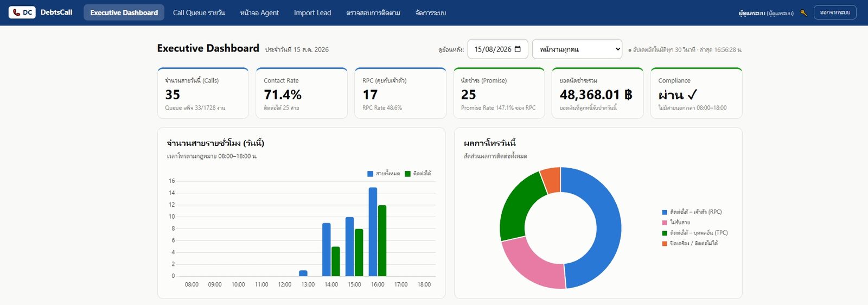Click 'ประจำวันที่ 15 ส.ค. 2026' text
The width and height of the screenshot is (868, 305).
[x=297, y=49]
